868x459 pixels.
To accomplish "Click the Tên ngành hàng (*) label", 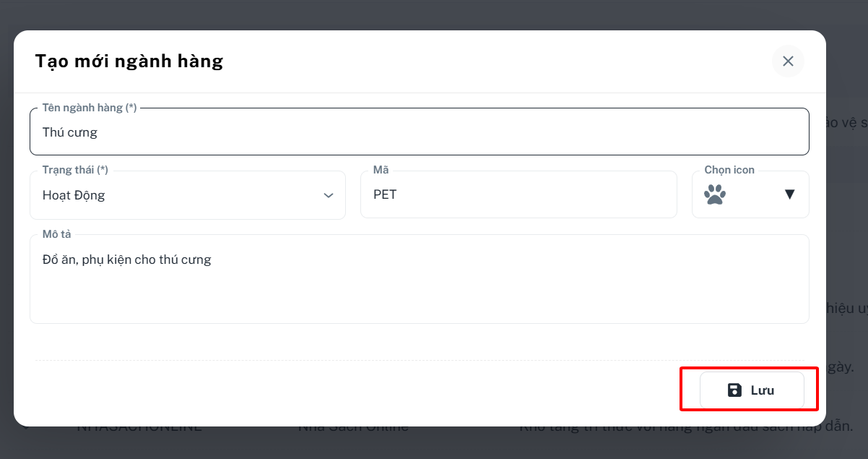I will click(90, 108).
